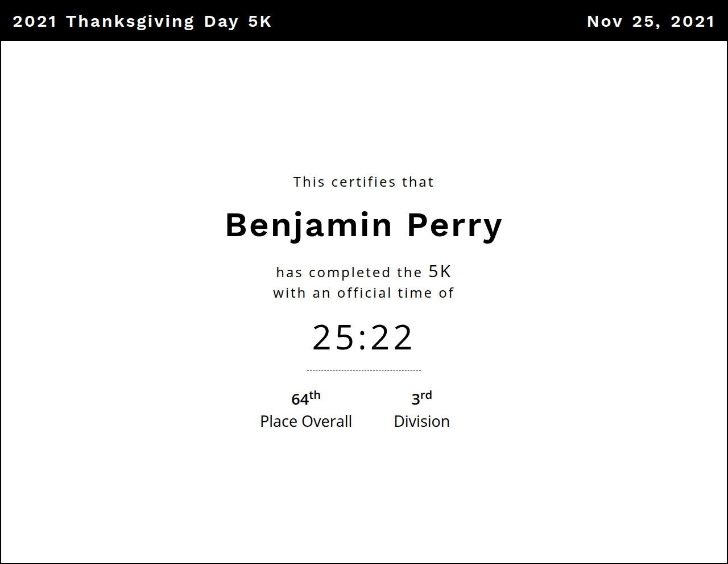
Task: Click the year "2021" in the header date
Action: click(692, 22)
